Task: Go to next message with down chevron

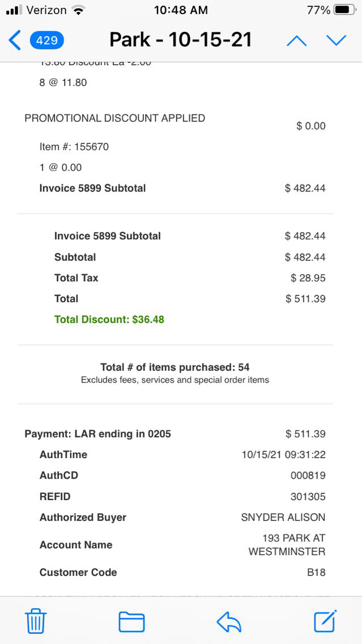Action: click(x=336, y=40)
